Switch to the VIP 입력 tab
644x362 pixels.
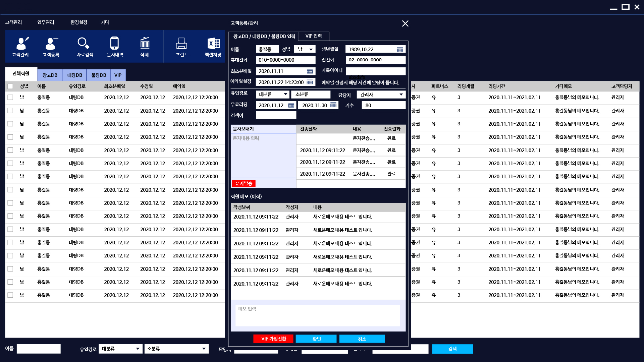click(313, 36)
